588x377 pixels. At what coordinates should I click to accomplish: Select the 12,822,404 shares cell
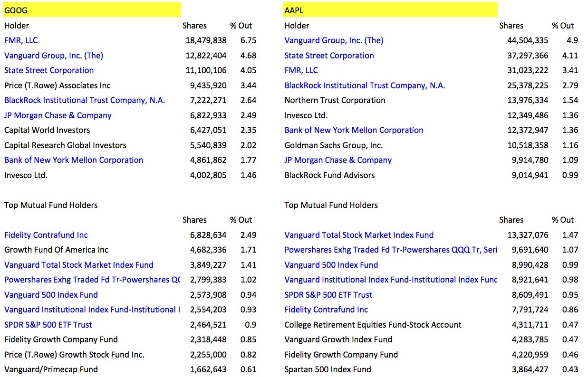[x=206, y=56]
